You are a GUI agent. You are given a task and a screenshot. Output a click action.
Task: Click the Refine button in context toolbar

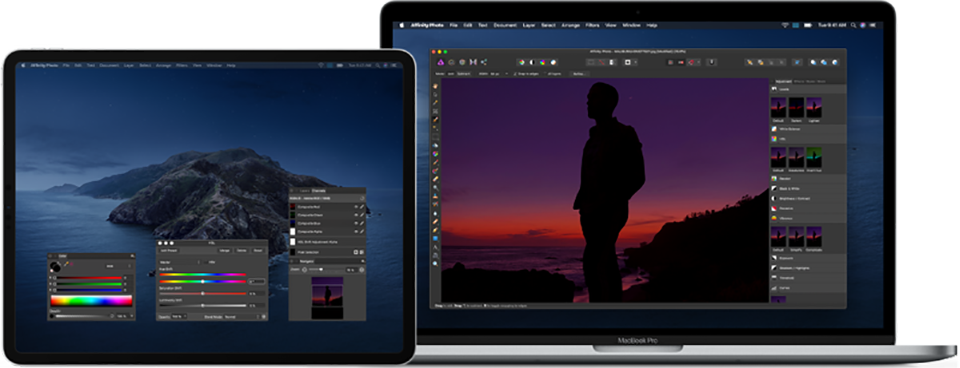coord(579,74)
